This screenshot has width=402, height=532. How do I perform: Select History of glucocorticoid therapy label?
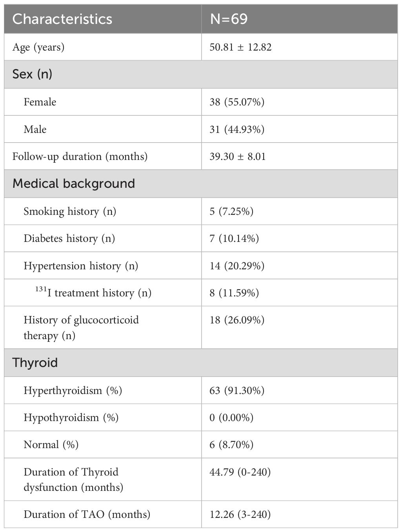click(x=81, y=328)
